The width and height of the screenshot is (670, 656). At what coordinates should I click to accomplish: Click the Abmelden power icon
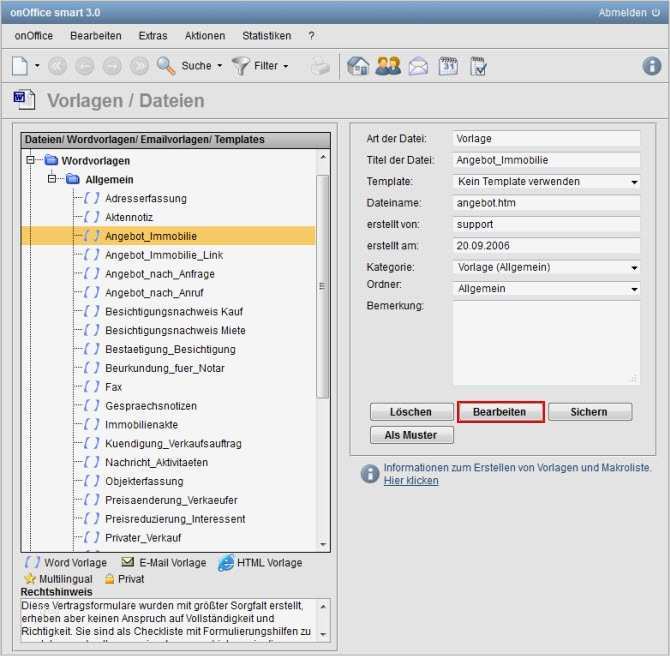click(655, 12)
